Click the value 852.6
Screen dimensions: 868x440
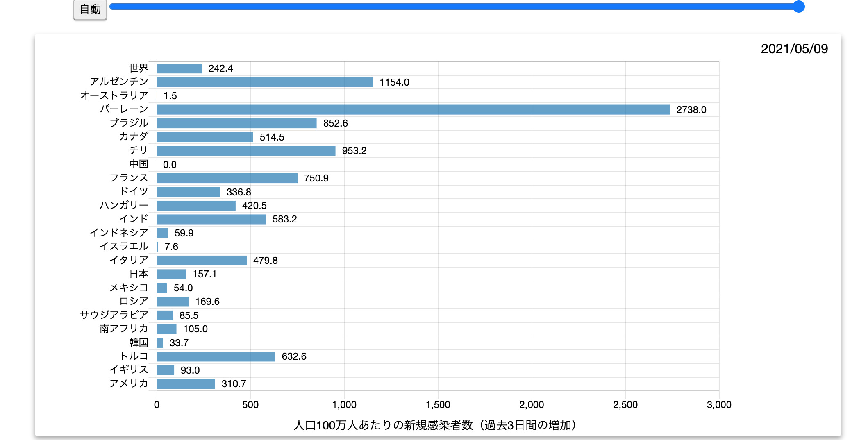tap(335, 123)
